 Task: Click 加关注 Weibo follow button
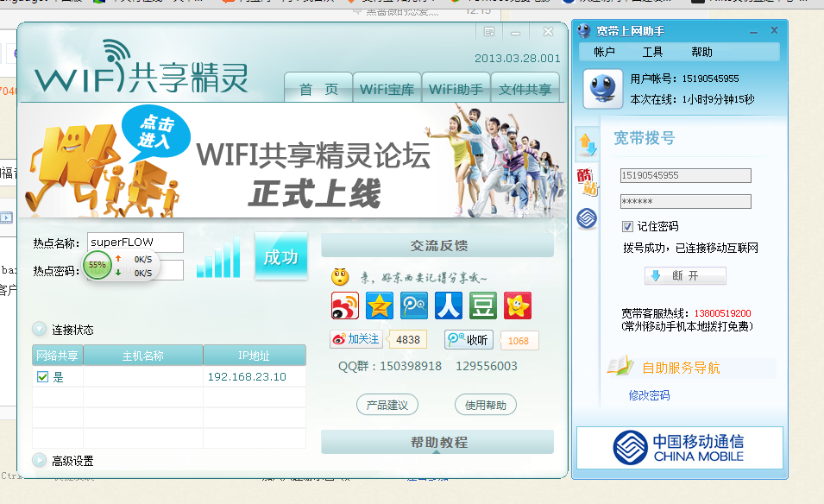pyautogui.click(x=355, y=339)
